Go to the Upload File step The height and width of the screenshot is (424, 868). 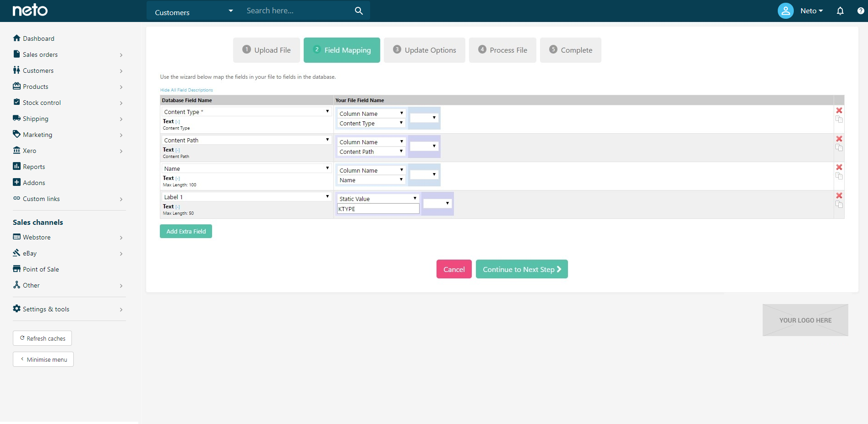(x=267, y=50)
